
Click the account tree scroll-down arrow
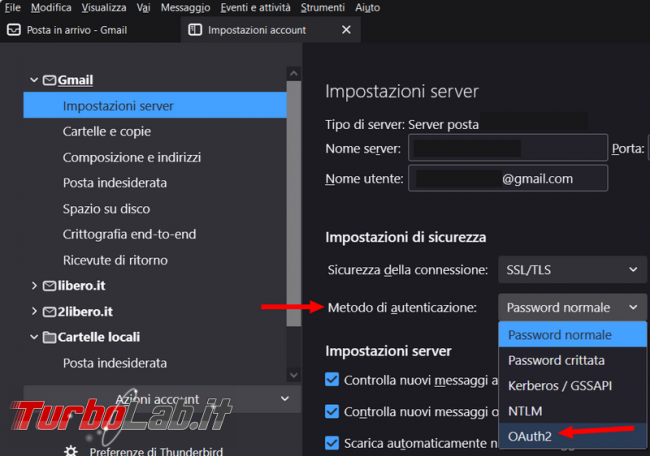pos(293,375)
